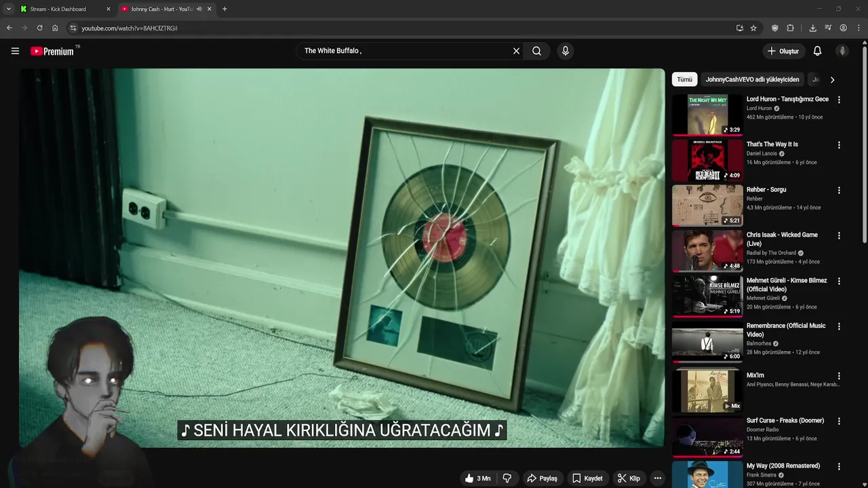This screenshot has height=488, width=868.
Task: Open the shield extension icon
Action: pos(775,28)
